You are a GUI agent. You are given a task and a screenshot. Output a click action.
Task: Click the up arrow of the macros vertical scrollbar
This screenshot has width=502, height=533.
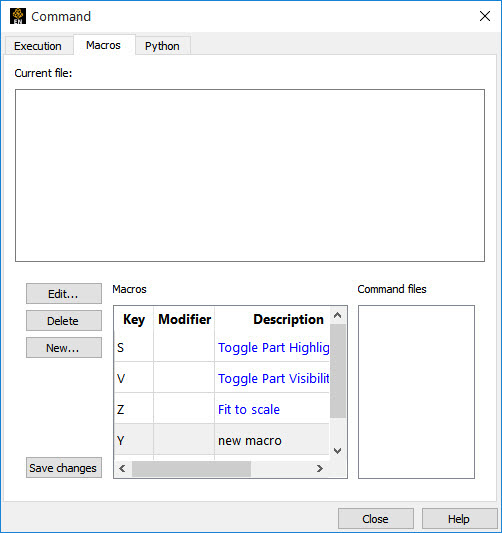[337, 315]
